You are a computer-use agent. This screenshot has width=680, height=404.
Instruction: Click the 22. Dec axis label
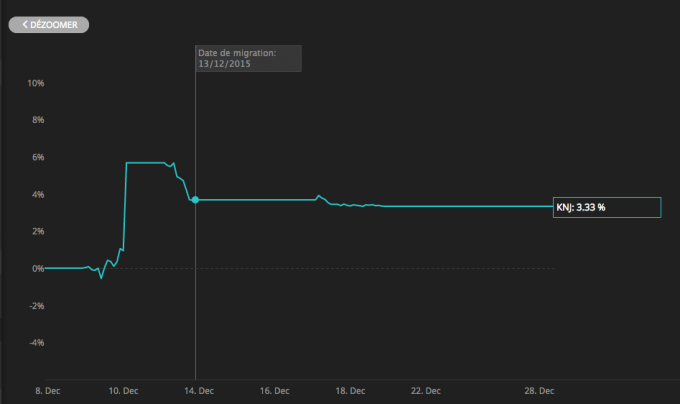click(426, 391)
